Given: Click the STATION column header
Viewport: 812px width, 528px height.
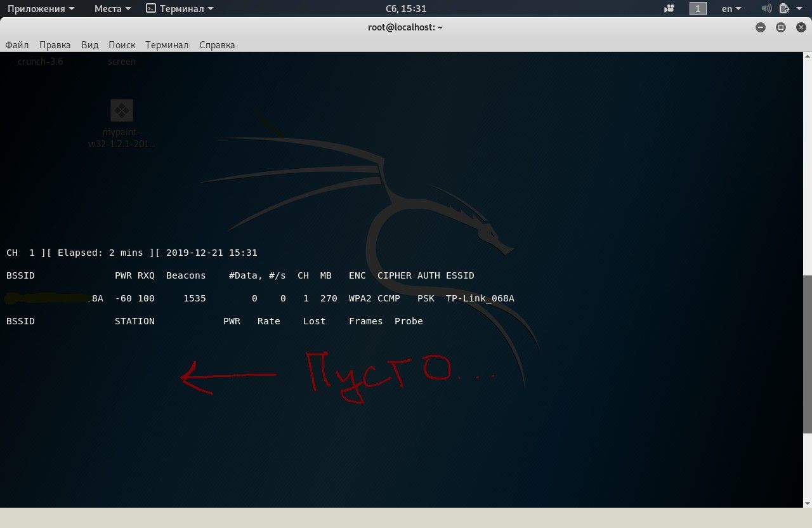Looking at the screenshot, I should pyautogui.click(x=134, y=321).
